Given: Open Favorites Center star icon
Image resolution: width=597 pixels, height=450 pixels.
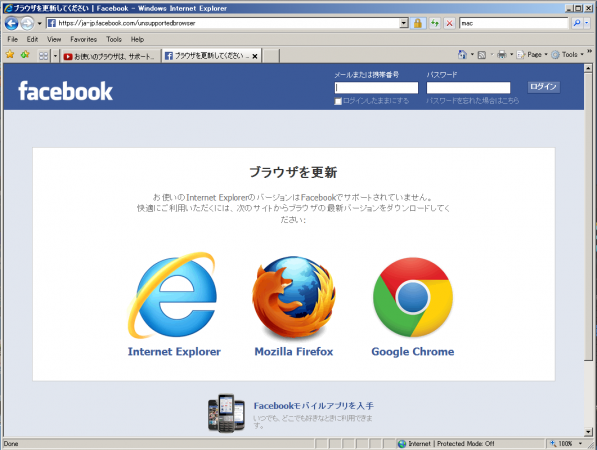Looking at the screenshot, I should [x=10, y=55].
